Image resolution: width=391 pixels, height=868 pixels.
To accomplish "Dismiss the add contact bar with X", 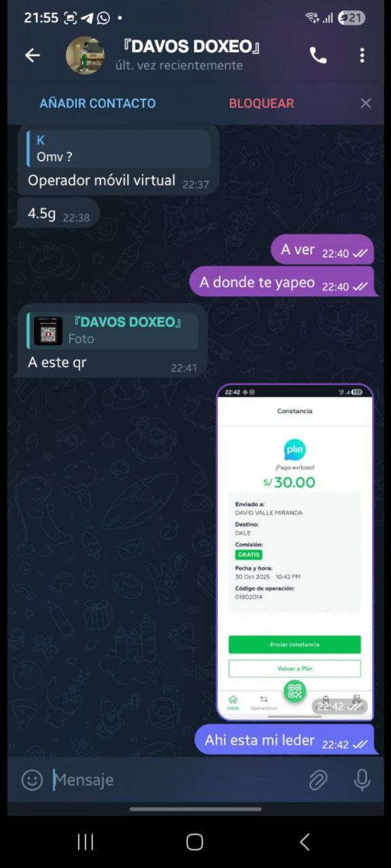I will 366,103.
